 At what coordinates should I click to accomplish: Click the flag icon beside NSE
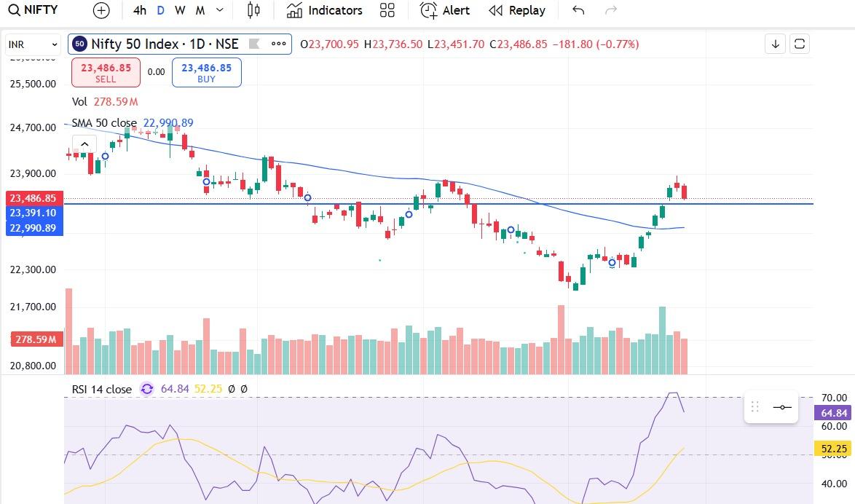254,44
